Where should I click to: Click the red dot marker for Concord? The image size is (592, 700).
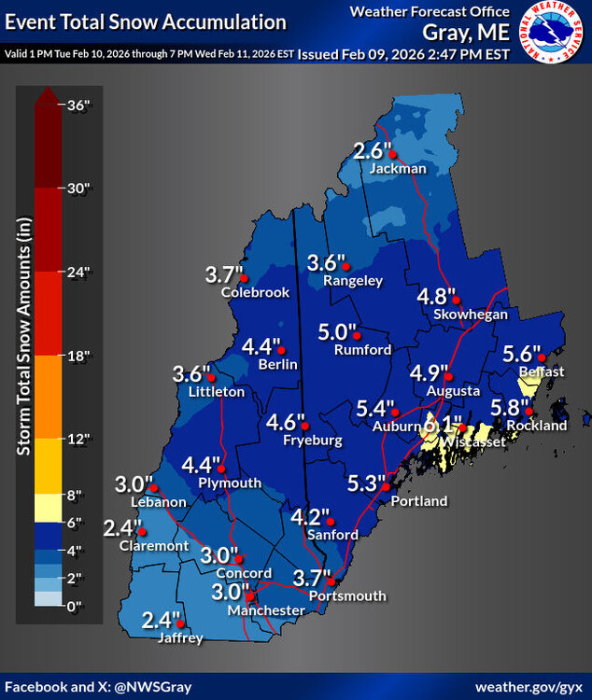coord(239,558)
